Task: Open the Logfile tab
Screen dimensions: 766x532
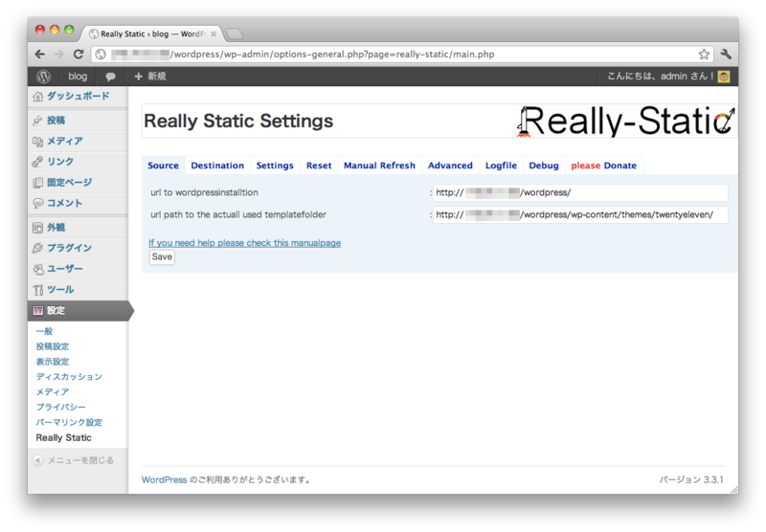Action: [501, 166]
